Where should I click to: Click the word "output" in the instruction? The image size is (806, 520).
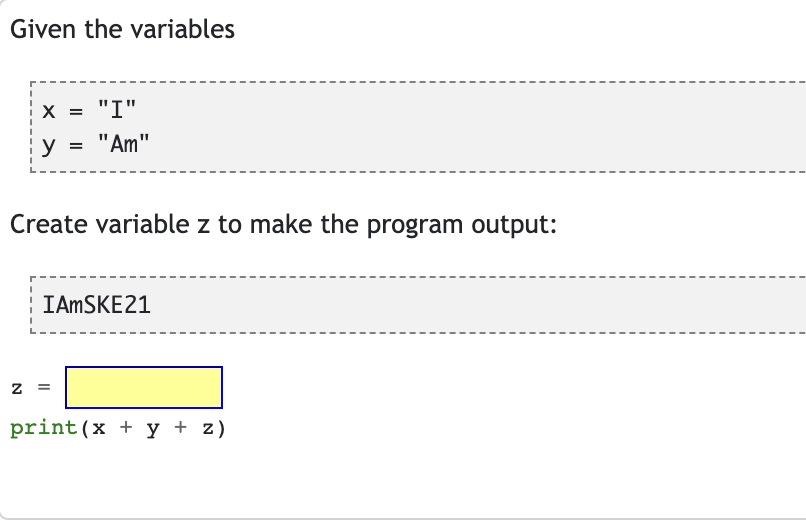513,224
